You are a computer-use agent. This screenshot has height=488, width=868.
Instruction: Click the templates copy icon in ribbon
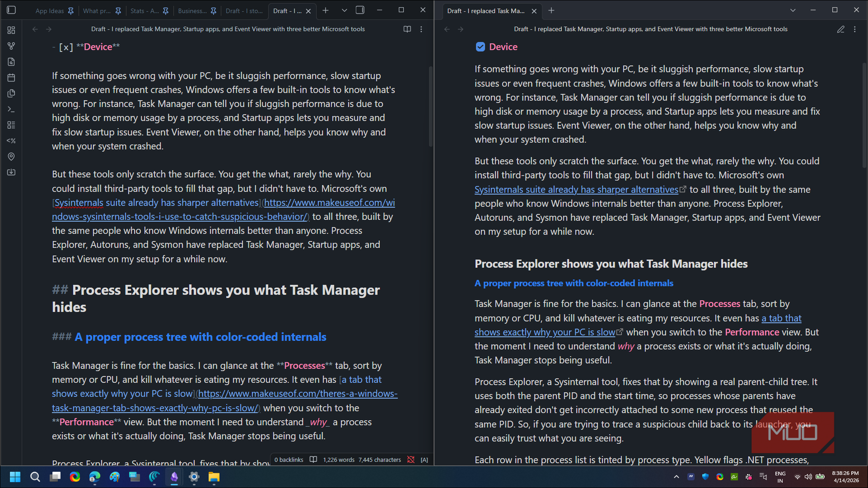11,94
